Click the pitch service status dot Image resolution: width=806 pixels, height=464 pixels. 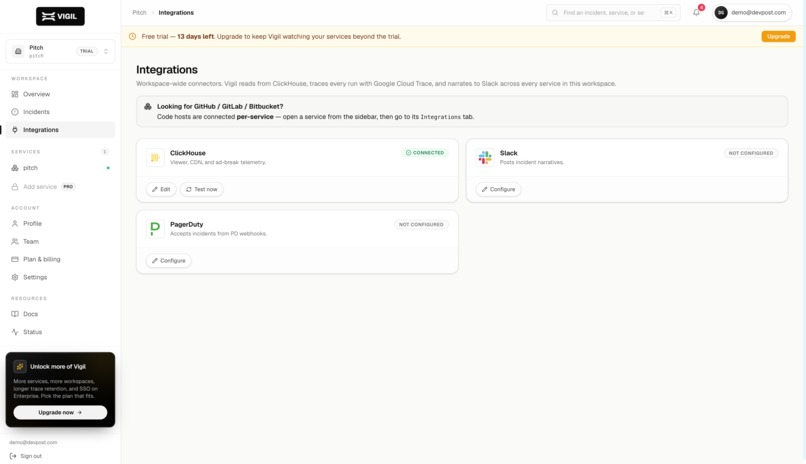tap(108, 168)
